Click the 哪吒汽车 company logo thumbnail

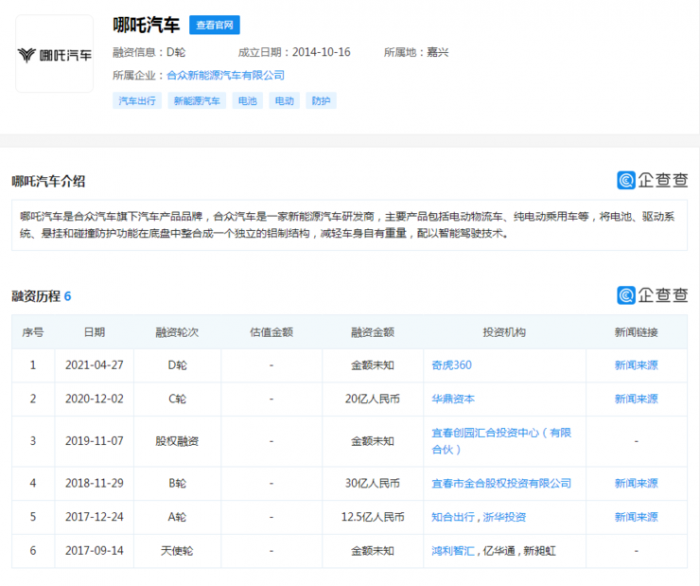pos(54,54)
